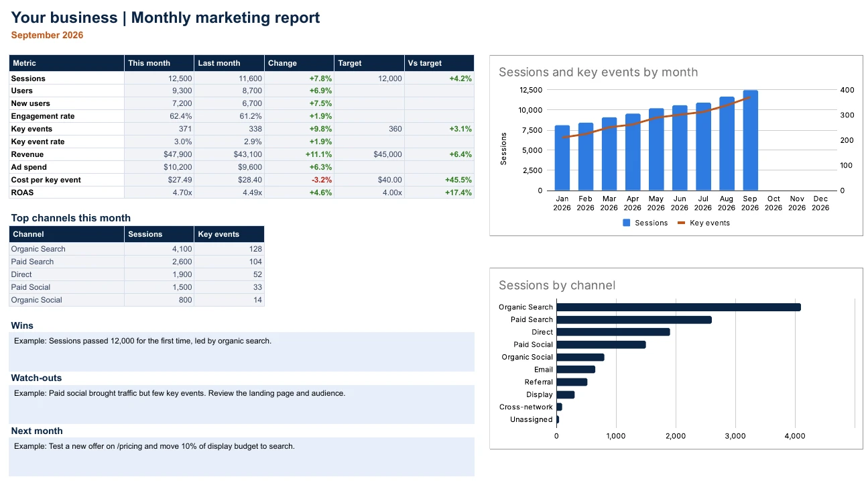Select the 'Change' column header

pyautogui.click(x=299, y=63)
